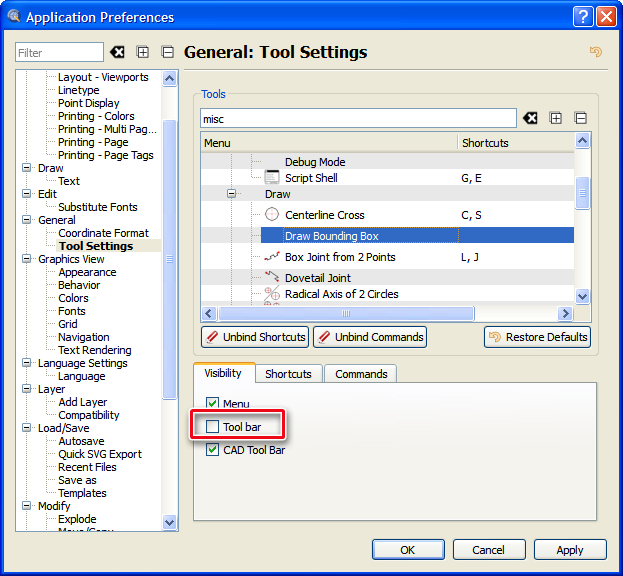This screenshot has height=576, width=623.
Task: Uncheck the CAD Tool Bar checkbox
Action: pyautogui.click(x=212, y=450)
